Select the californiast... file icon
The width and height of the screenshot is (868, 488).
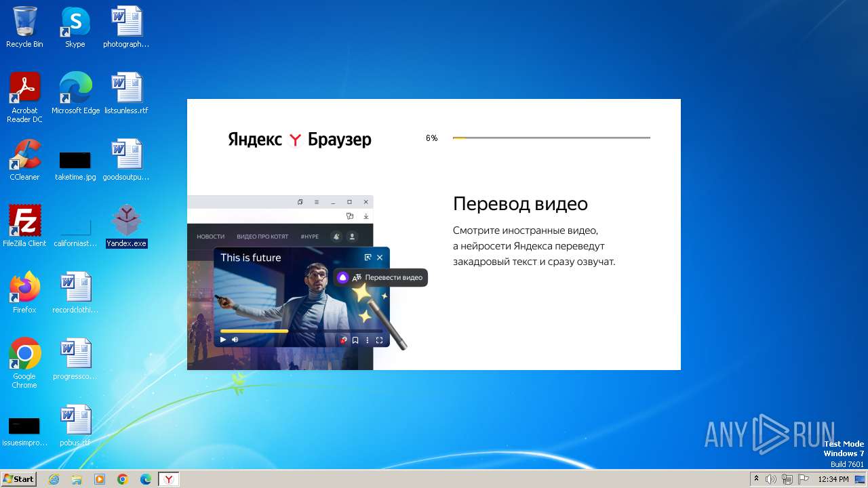(x=75, y=232)
